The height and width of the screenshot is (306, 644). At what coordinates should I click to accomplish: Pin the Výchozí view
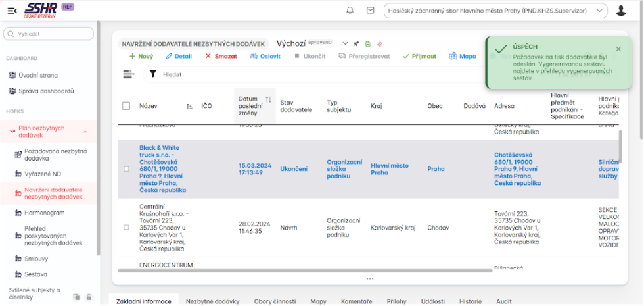pyautogui.click(x=356, y=44)
